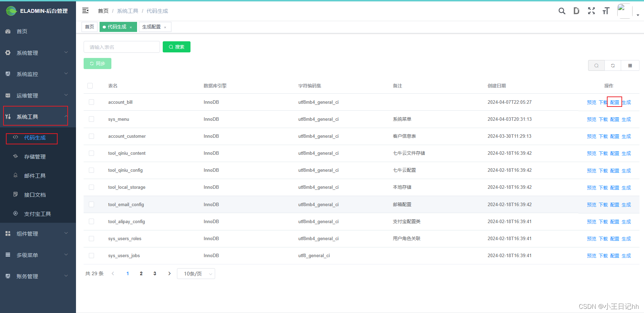
Task: Go to page 2 in pagination
Action: [141, 273]
